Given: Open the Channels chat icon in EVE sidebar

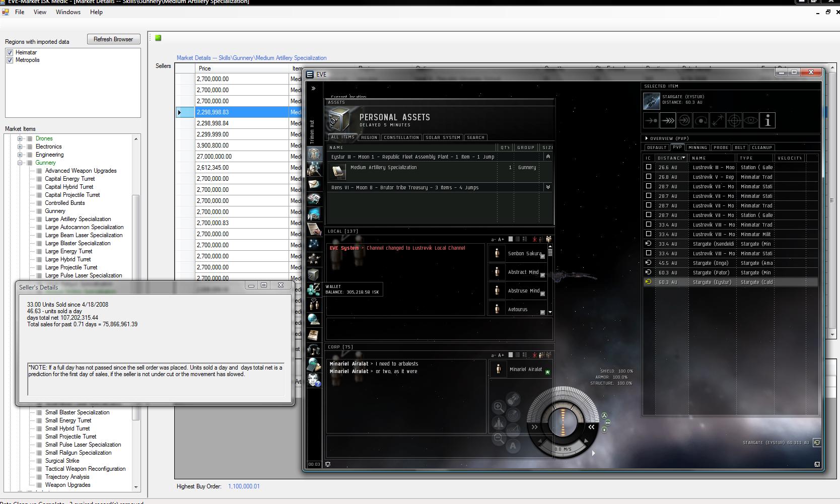Looking at the screenshot, I should point(314,305).
